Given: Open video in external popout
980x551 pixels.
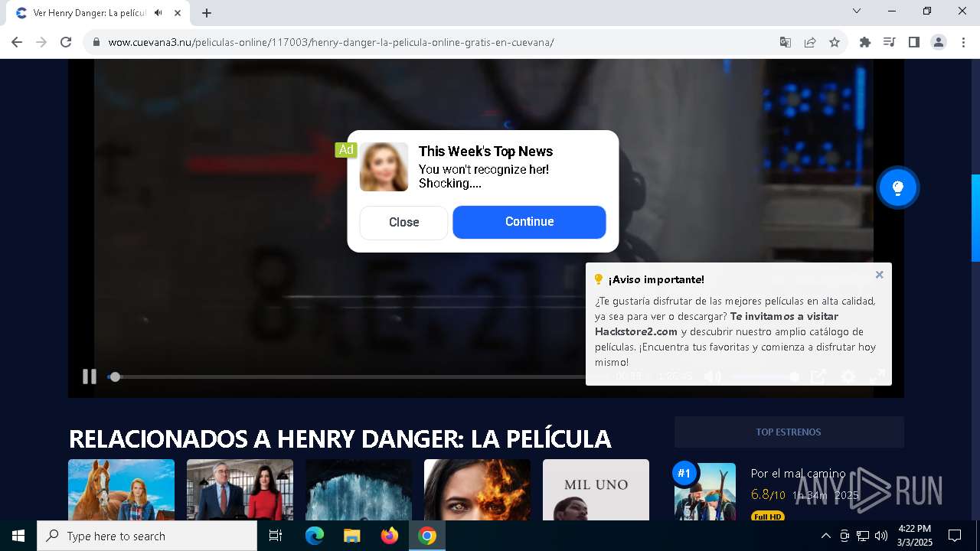Looking at the screenshot, I should 818,376.
